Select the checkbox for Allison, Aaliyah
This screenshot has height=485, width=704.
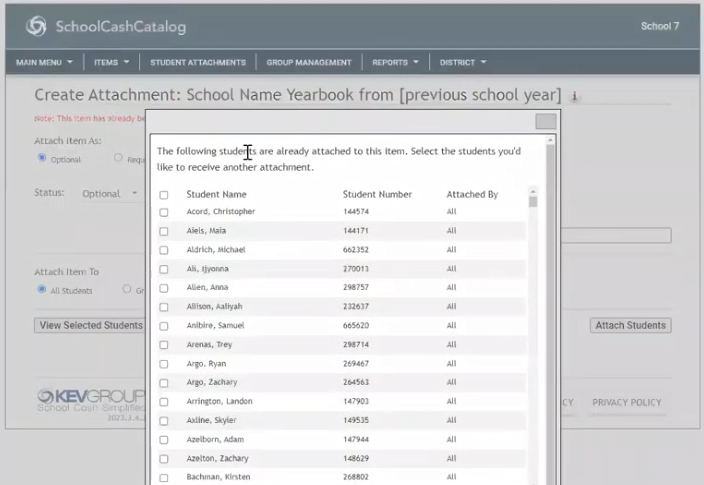(x=164, y=307)
